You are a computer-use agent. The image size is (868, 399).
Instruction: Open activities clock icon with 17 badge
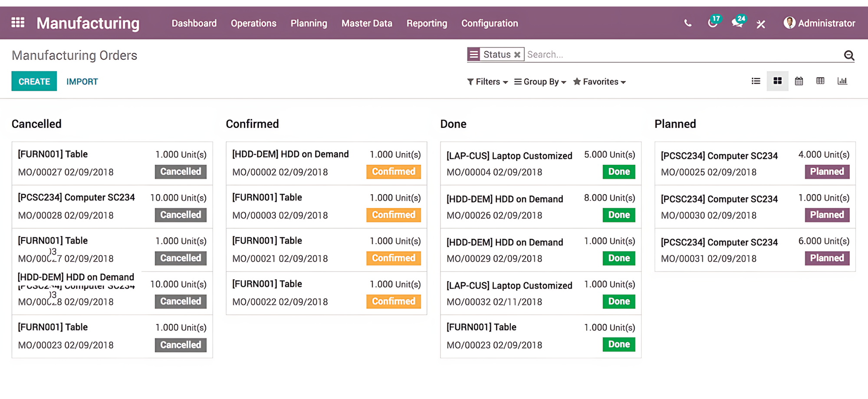coord(713,23)
